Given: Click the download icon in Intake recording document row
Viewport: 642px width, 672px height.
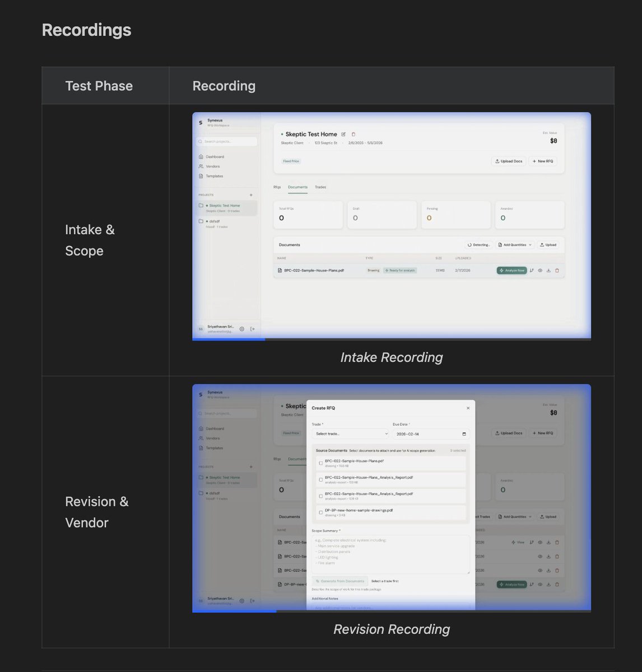Looking at the screenshot, I should [548, 270].
